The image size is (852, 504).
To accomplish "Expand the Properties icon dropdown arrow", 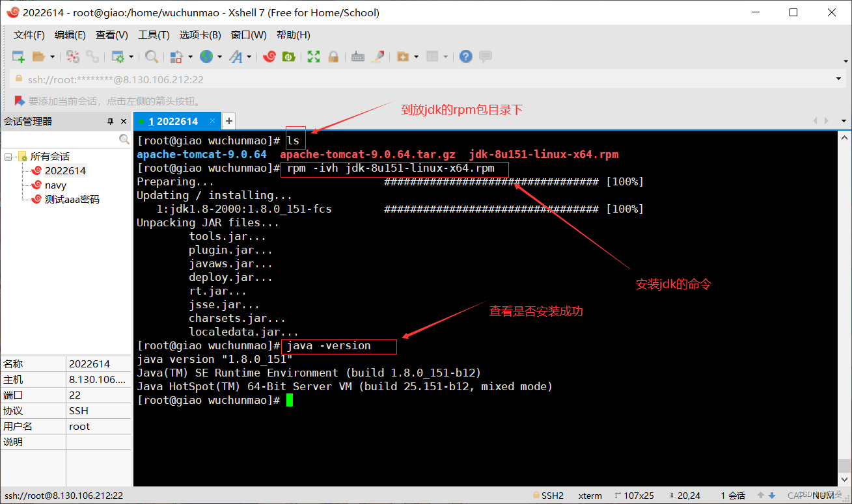I will tap(131, 57).
